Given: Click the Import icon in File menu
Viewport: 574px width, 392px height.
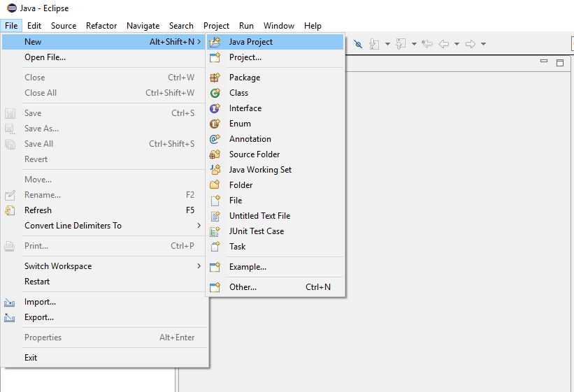Looking at the screenshot, I should (x=10, y=303).
